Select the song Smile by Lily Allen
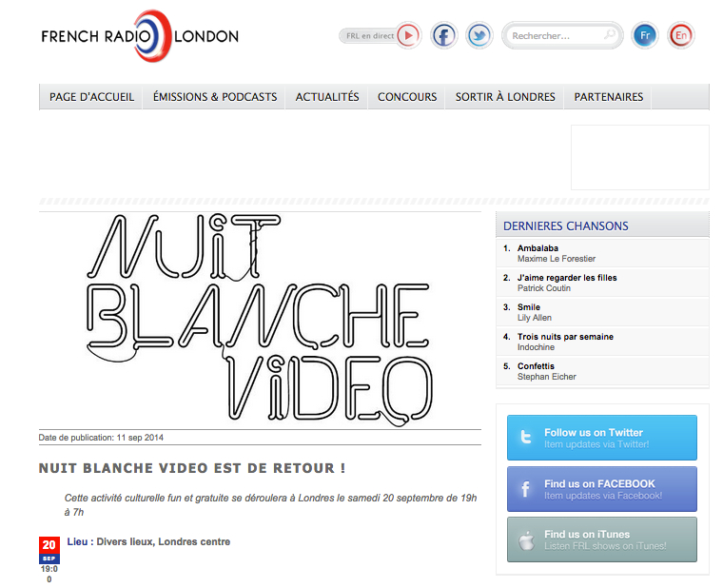The width and height of the screenshot is (723, 588). [528, 307]
